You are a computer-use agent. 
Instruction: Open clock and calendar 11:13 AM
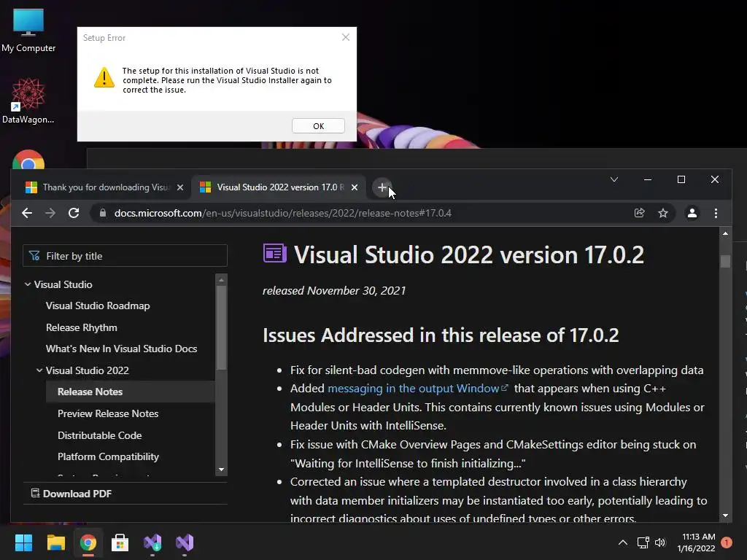(x=696, y=542)
